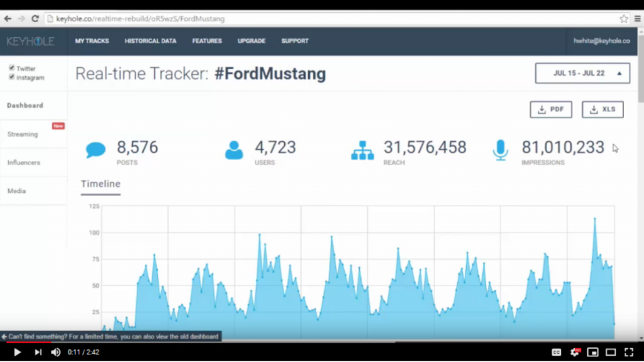
Task: Click the view old dashboard banner
Action: point(111,337)
